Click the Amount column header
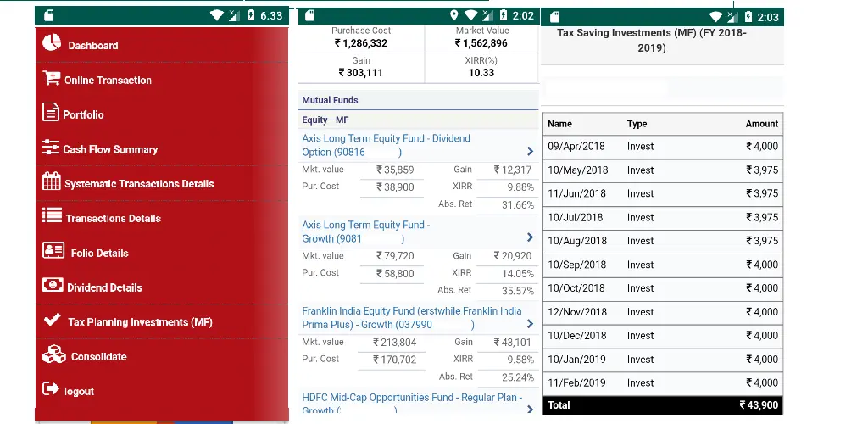868x424 pixels. tap(762, 124)
